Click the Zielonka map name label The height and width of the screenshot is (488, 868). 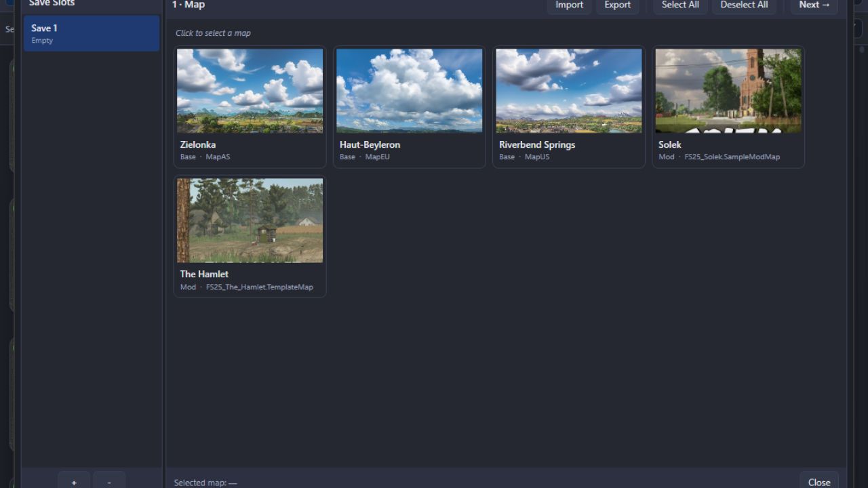tap(197, 144)
